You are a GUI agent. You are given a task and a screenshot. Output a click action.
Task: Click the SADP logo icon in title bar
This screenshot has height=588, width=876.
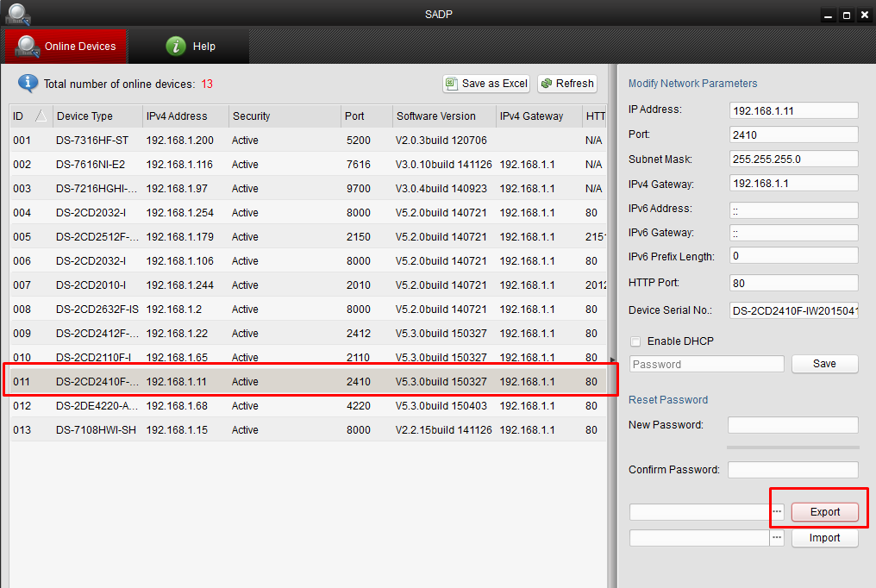pos(18,14)
